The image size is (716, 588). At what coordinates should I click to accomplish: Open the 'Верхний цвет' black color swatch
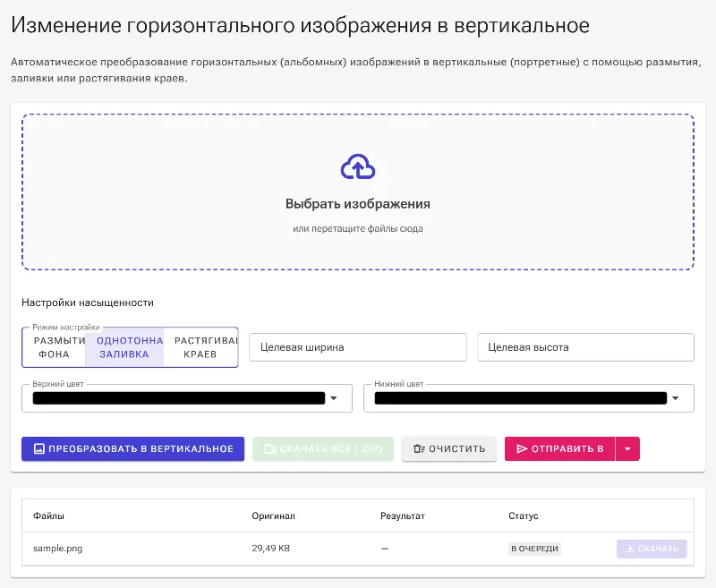coord(179,398)
